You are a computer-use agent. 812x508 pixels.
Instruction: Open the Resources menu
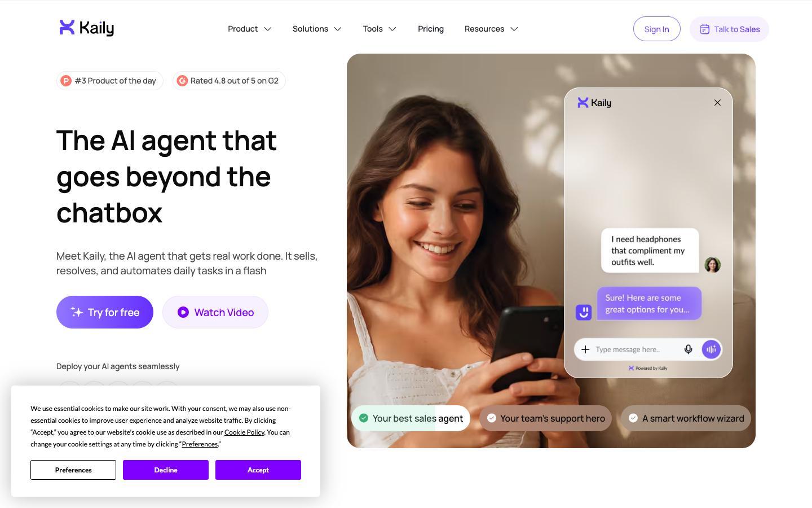(491, 29)
